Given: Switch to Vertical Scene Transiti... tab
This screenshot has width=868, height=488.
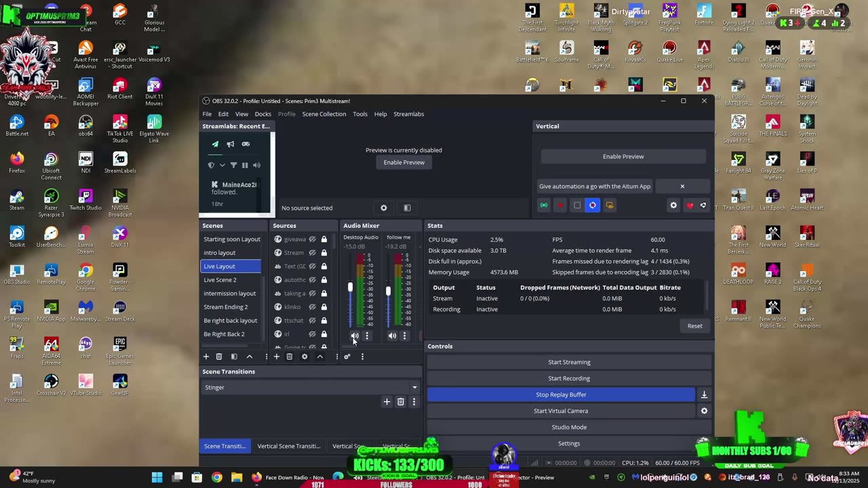Looking at the screenshot, I should click(289, 446).
